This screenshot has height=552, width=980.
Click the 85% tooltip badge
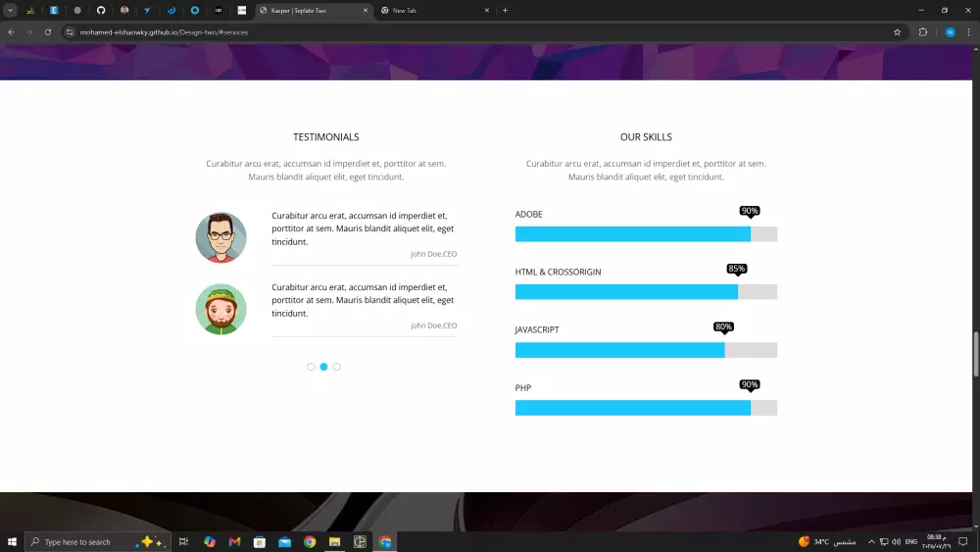(x=737, y=269)
